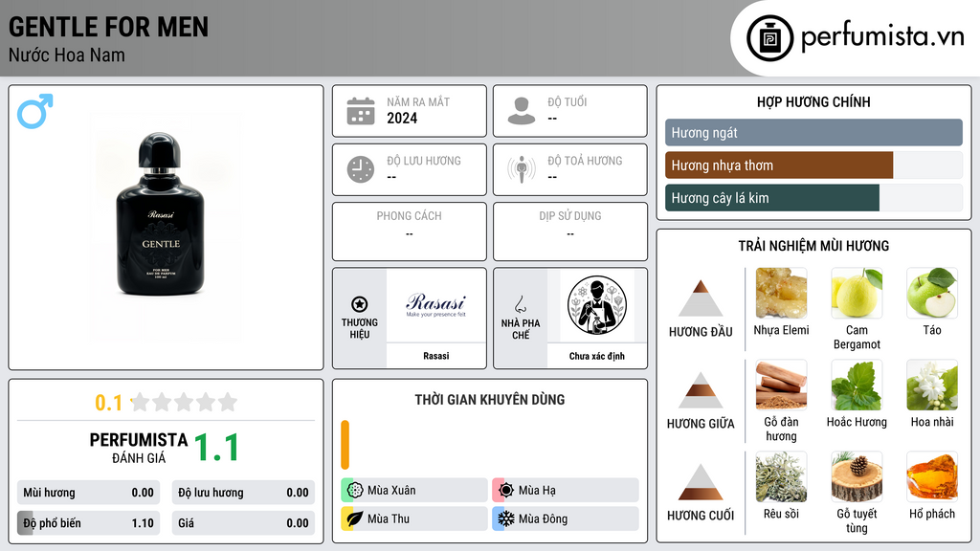Viewport: 980px width, 551px height.
Task: Click the perfumista.vn site name
Action: tap(882, 37)
